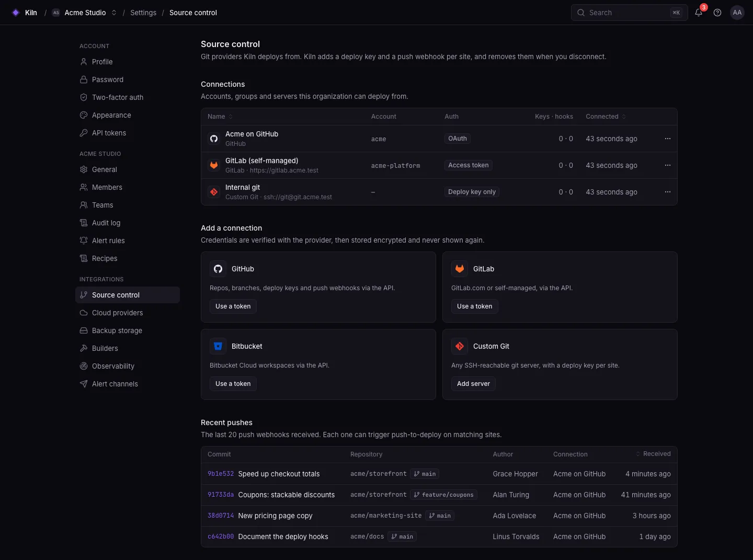Click the git icon in Internal git row
The image size is (753, 560).
point(214,192)
